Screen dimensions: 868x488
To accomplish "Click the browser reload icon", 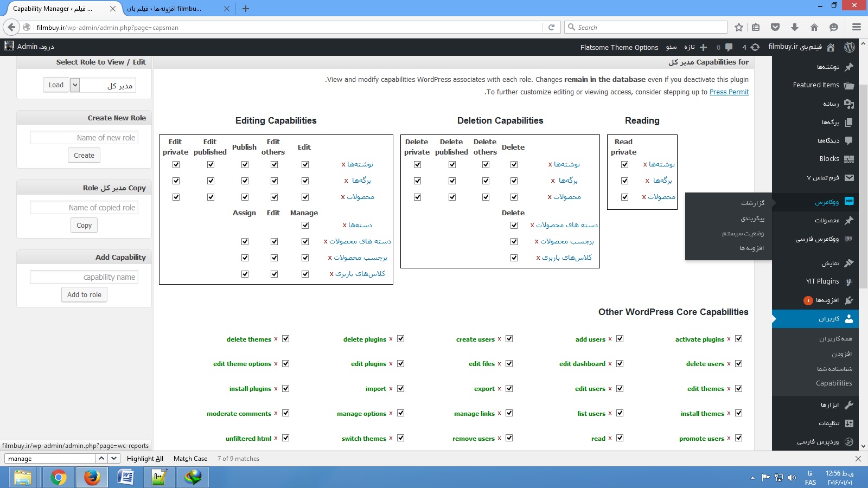I will pos(551,27).
